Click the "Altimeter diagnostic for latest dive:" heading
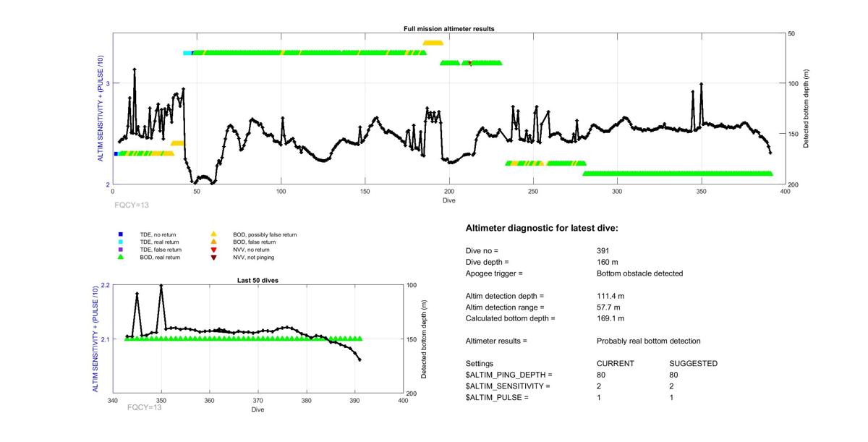The image size is (868, 442). (x=542, y=229)
